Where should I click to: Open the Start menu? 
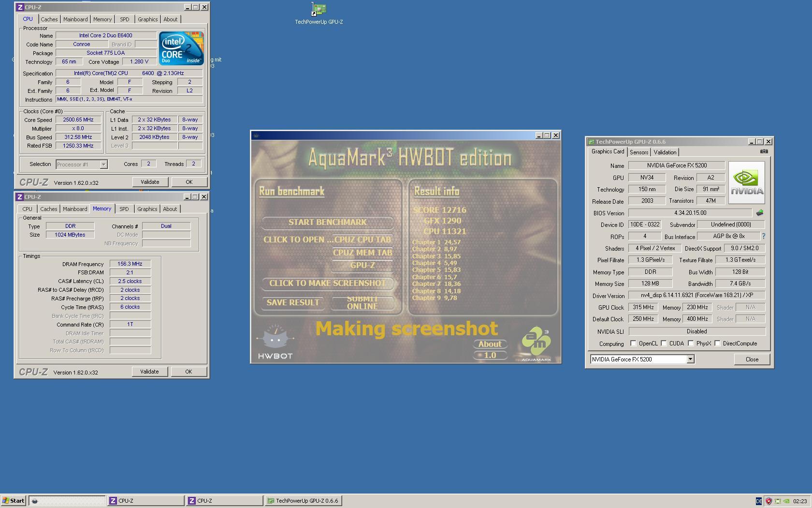pyautogui.click(x=14, y=501)
